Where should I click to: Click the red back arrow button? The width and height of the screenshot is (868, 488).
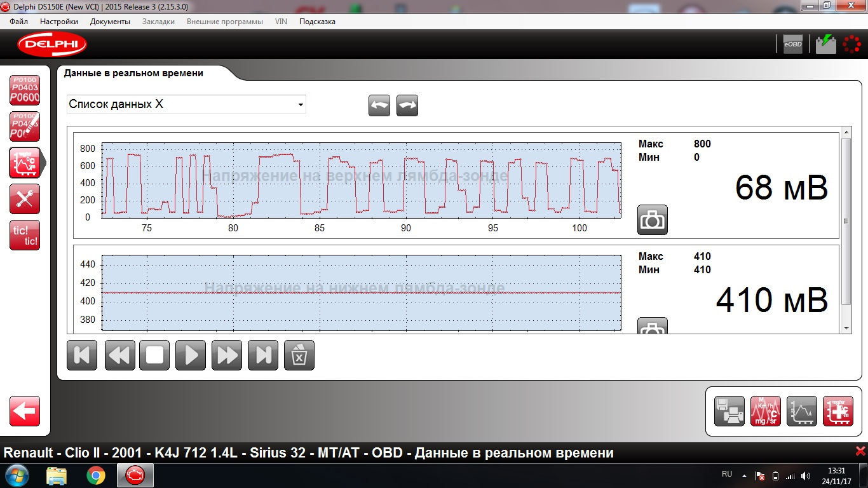(x=25, y=411)
